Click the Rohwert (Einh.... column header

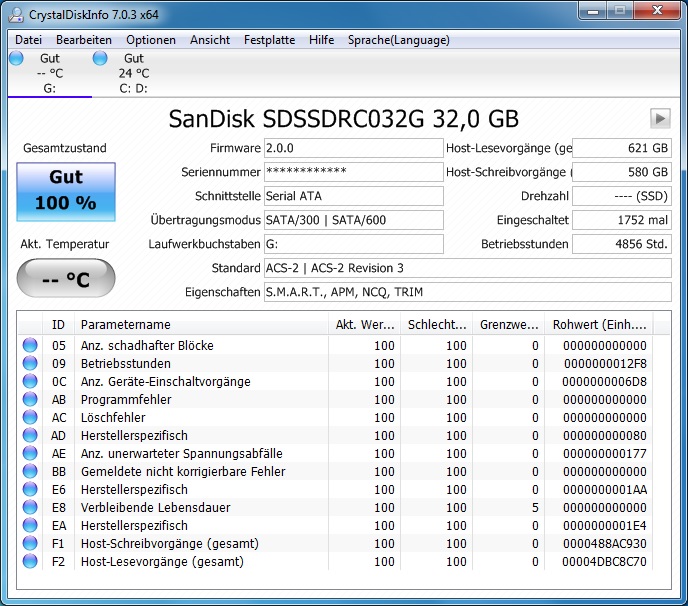tap(599, 325)
